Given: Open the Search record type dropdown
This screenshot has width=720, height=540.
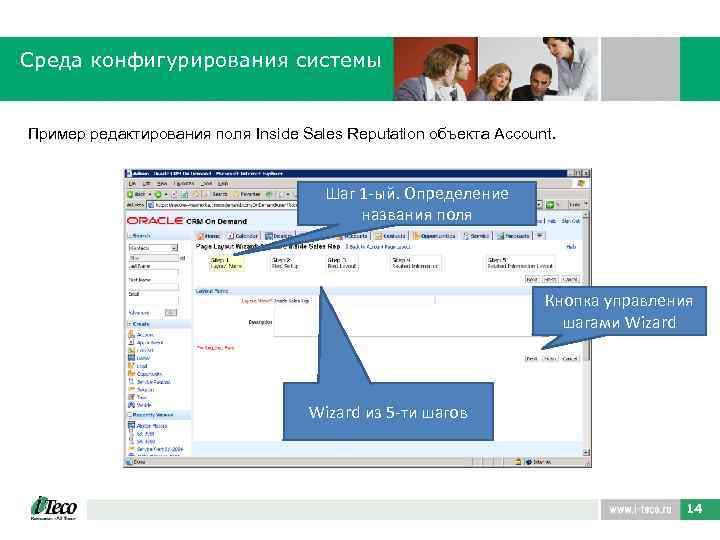Looking at the screenshot, I should point(153,248).
